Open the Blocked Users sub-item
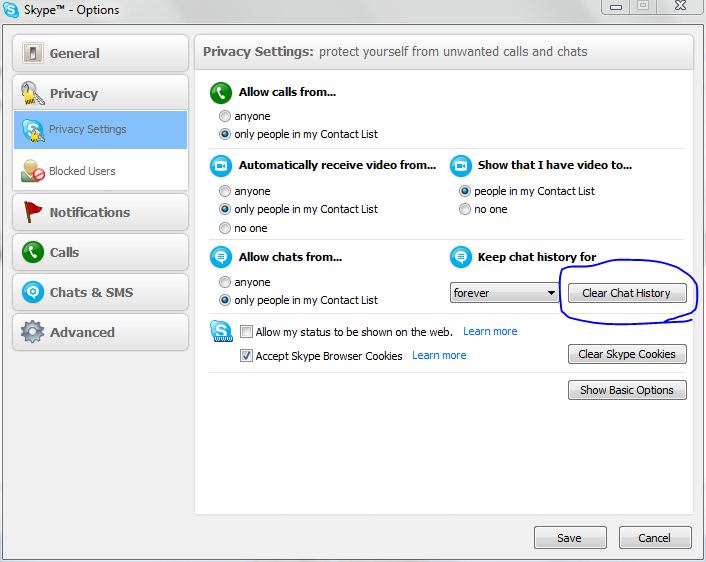This screenshot has height=562, width=706. [100, 171]
